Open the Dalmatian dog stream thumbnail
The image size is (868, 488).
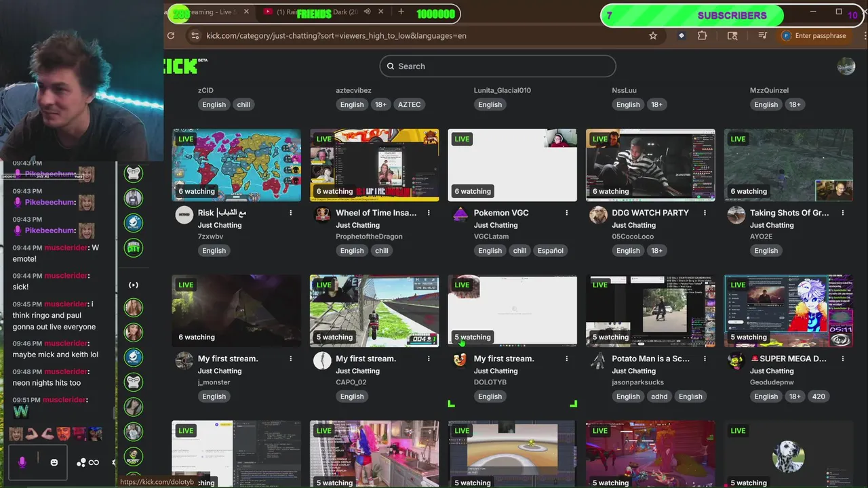tap(789, 454)
